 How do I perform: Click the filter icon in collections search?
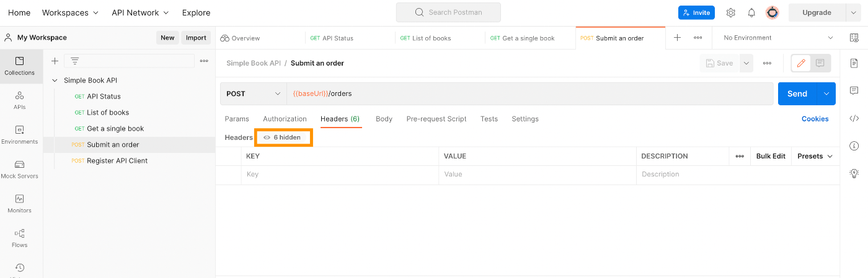(75, 61)
